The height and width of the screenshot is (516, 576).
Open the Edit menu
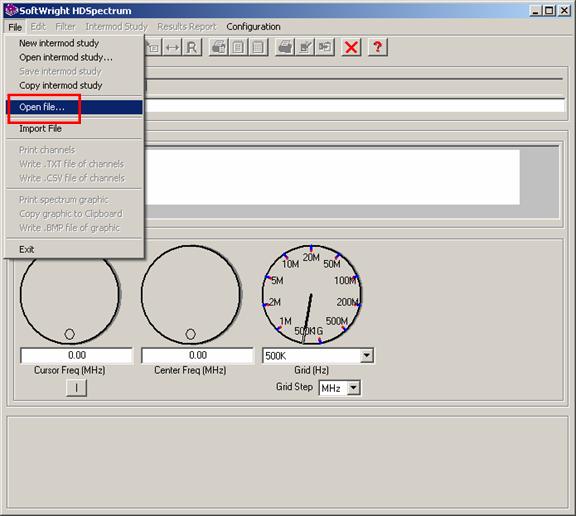point(38,27)
